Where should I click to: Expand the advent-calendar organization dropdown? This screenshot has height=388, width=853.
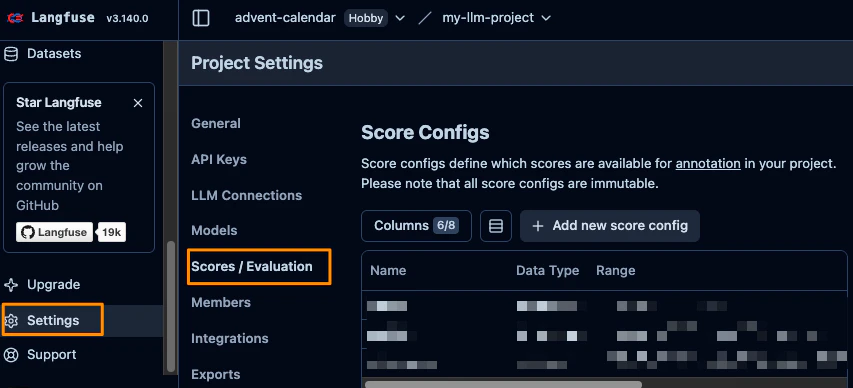coord(400,18)
